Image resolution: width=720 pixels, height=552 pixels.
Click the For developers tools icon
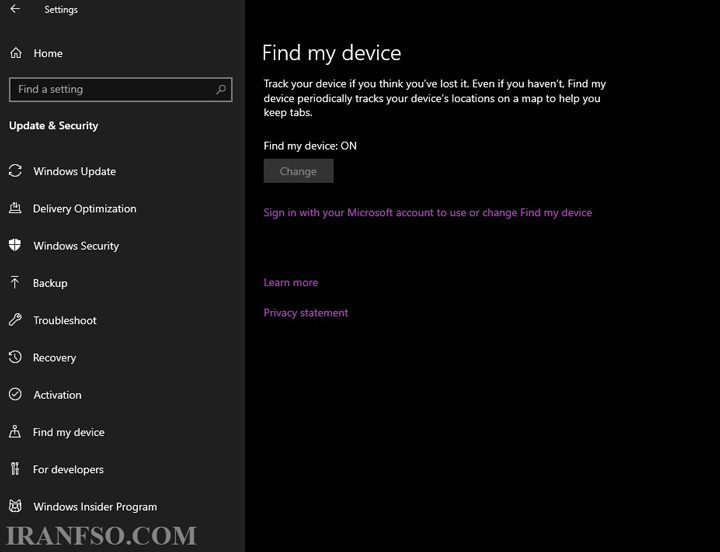click(15, 469)
